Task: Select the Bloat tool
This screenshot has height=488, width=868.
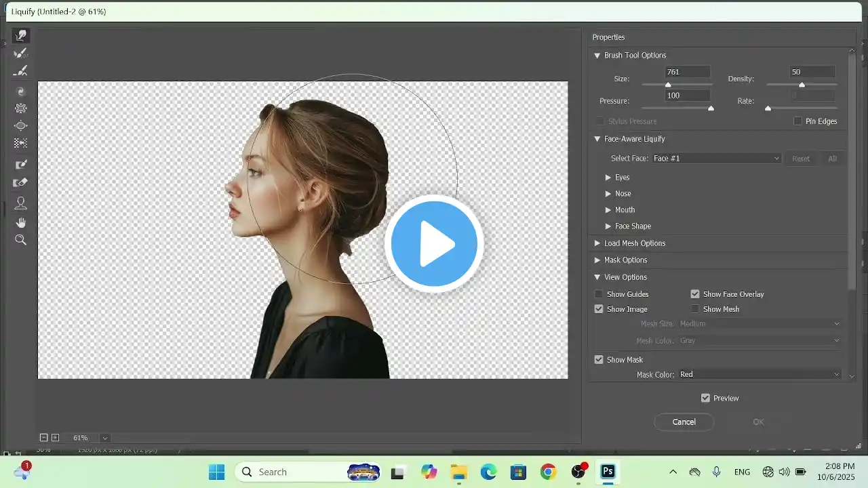Action: click(x=20, y=126)
